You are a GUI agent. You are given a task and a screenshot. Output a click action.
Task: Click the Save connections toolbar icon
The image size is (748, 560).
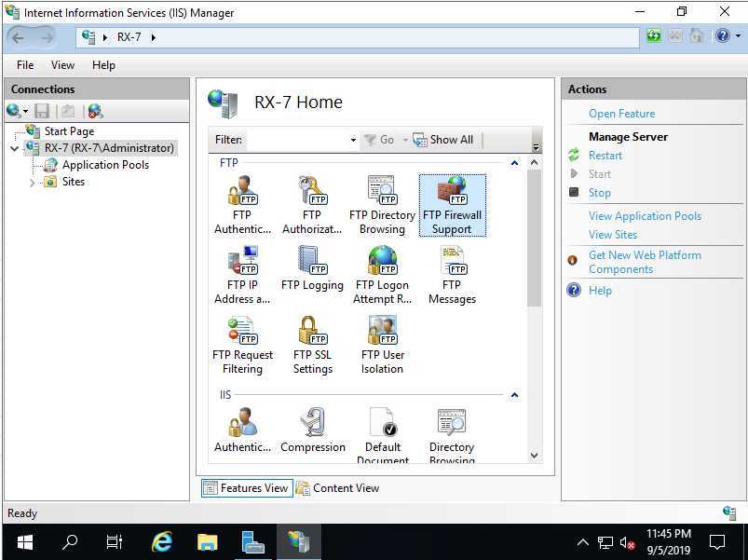(42, 111)
